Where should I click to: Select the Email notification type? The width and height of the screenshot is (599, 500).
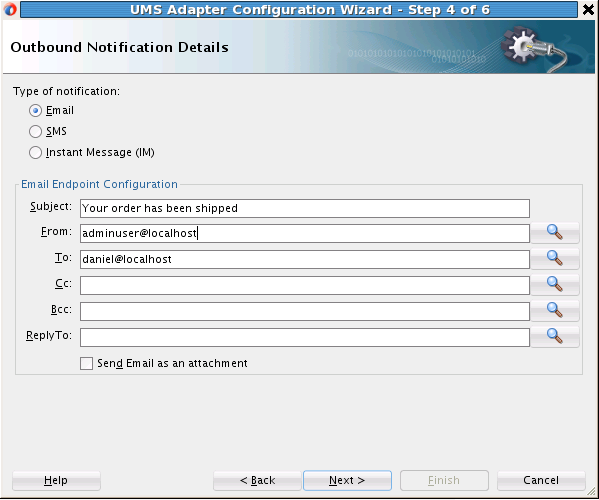(x=35, y=111)
